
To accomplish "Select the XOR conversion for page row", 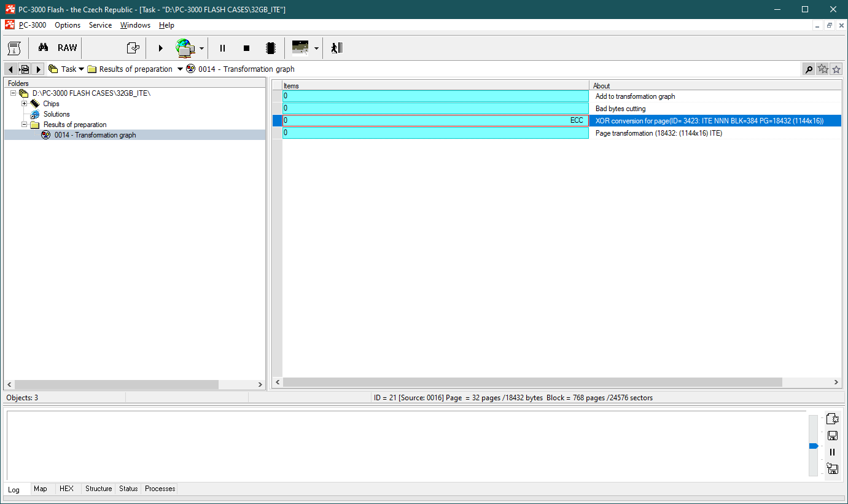I will pyautogui.click(x=556, y=121).
